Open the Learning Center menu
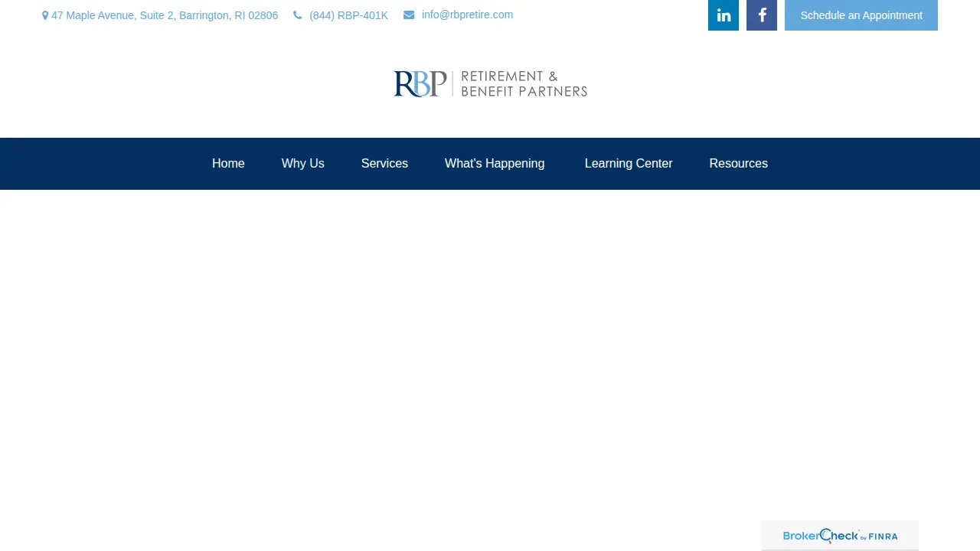 pyautogui.click(x=629, y=164)
